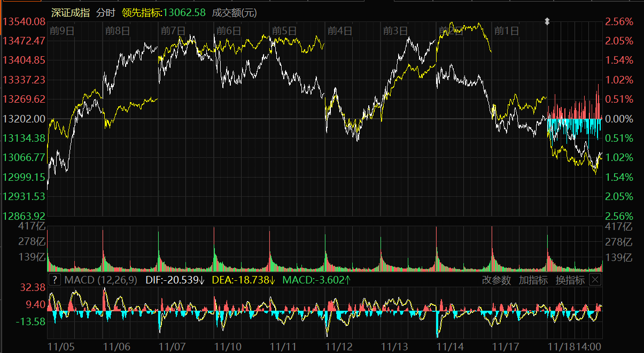Click the green MACD value readout

click(x=316, y=280)
